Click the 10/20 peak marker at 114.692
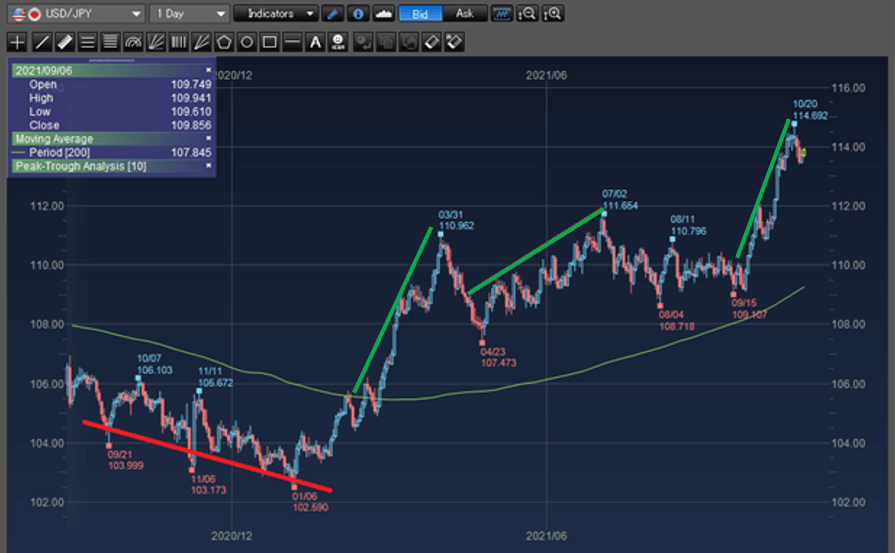The image size is (895, 553). pos(794,124)
